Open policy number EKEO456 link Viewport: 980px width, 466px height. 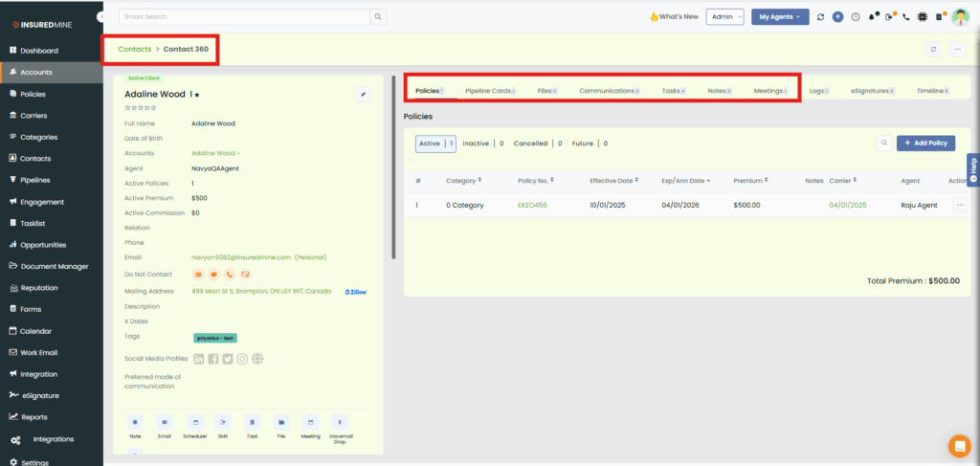(532, 205)
